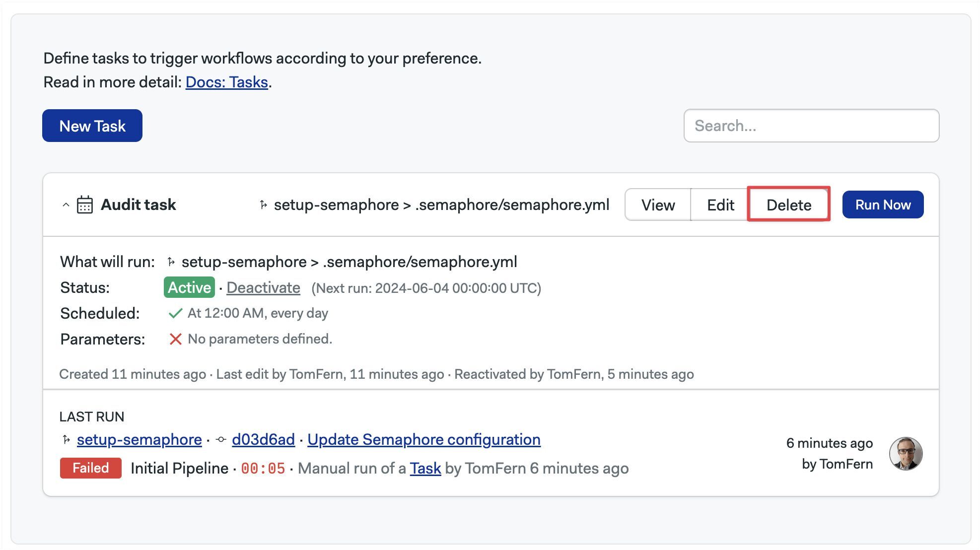Open commit d03d6ad link

[263, 439]
